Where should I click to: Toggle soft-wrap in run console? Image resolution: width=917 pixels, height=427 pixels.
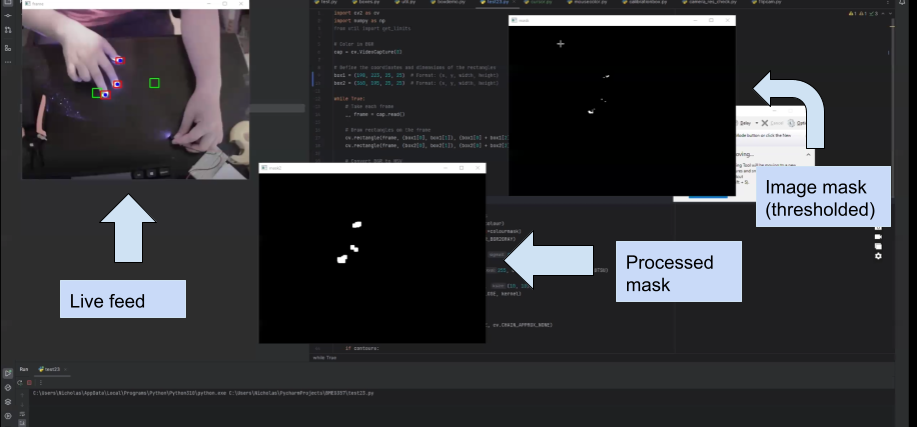[x=23, y=414]
